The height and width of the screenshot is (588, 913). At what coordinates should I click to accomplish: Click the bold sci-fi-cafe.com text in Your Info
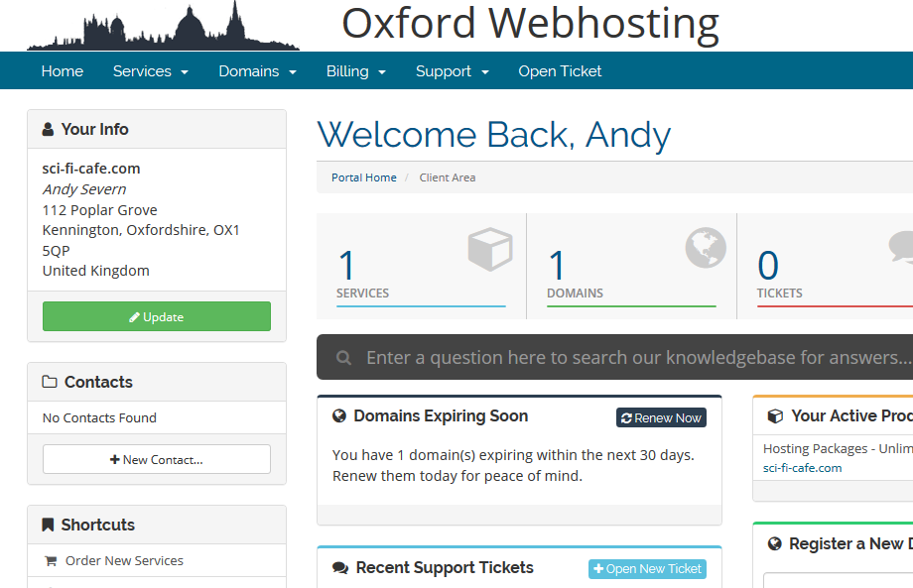pos(91,169)
